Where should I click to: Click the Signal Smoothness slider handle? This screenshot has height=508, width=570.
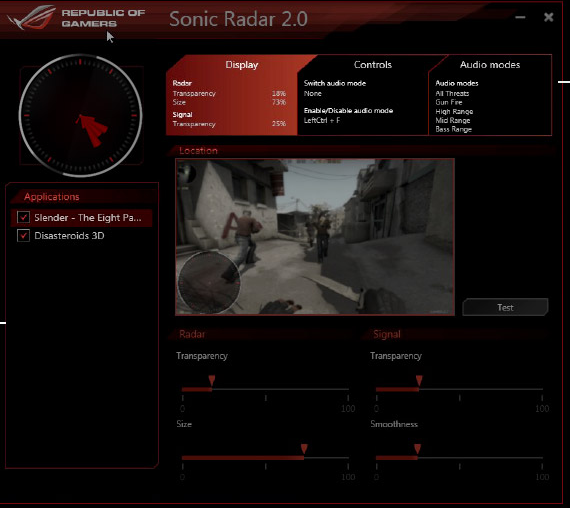[x=418, y=449]
